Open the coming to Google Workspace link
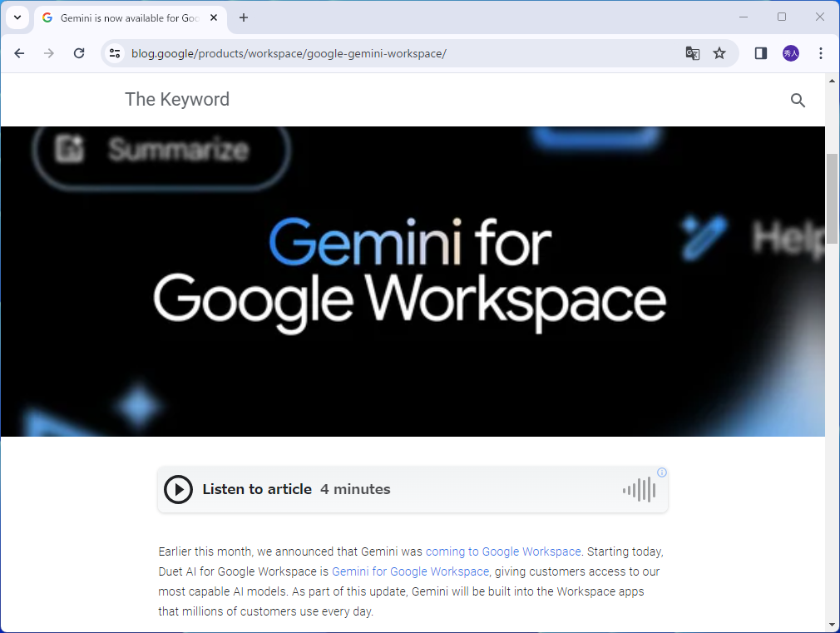This screenshot has height=633, width=840. point(502,551)
